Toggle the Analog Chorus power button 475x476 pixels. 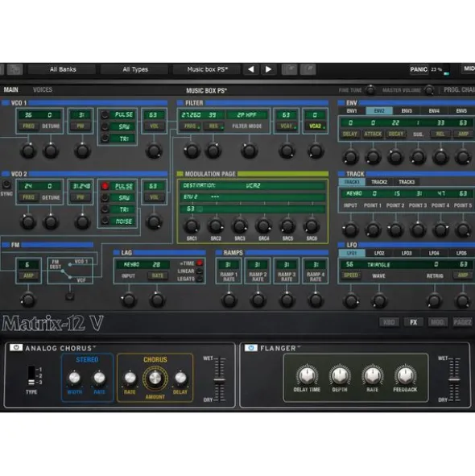point(16,348)
